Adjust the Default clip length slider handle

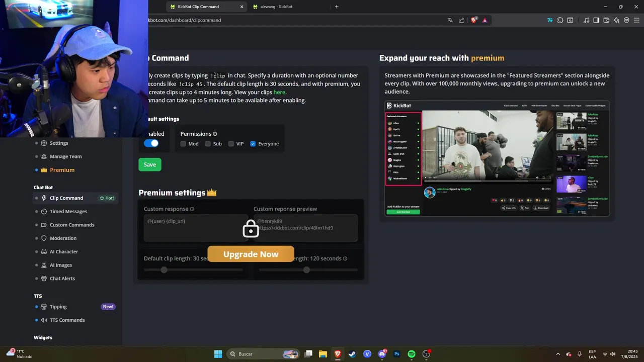point(164,270)
